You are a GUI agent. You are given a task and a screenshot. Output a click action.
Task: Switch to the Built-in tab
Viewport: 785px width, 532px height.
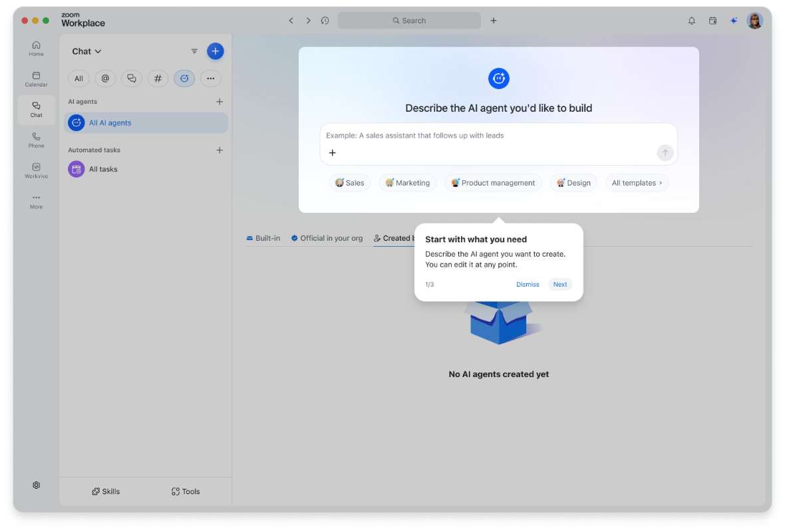[263, 238]
